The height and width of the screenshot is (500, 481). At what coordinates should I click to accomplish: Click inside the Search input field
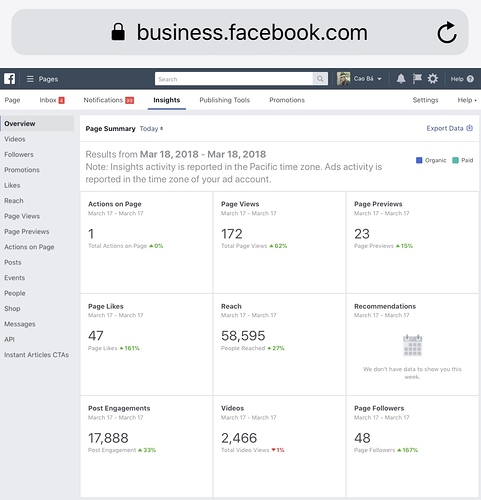[234, 79]
